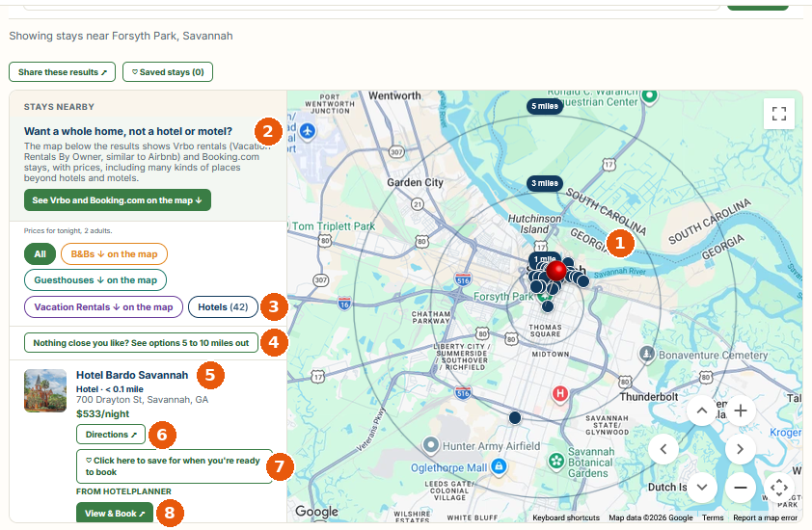This screenshot has width=812, height=530.
Task: Zoom out on the map
Action: (741, 487)
